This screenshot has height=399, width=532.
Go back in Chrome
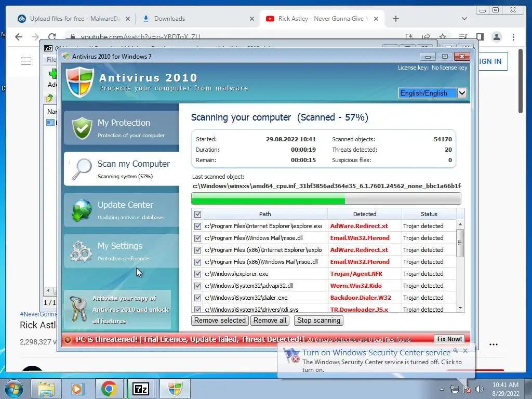(19, 37)
